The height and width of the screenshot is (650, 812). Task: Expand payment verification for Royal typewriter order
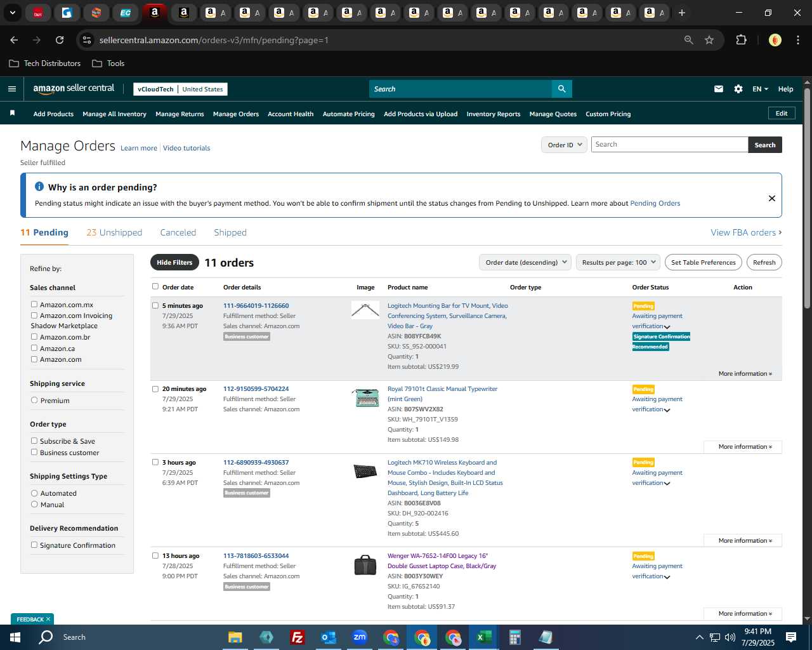click(667, 410)
